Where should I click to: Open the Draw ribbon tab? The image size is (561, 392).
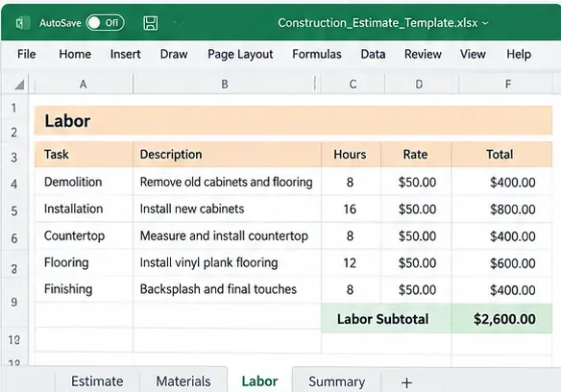pyautogui.click(x=174, y=54)
